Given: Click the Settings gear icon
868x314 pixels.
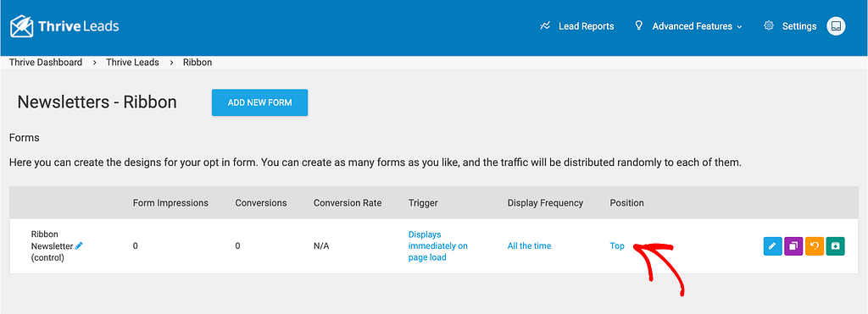Looking at the screenshot, I should (x=768, y=26).
